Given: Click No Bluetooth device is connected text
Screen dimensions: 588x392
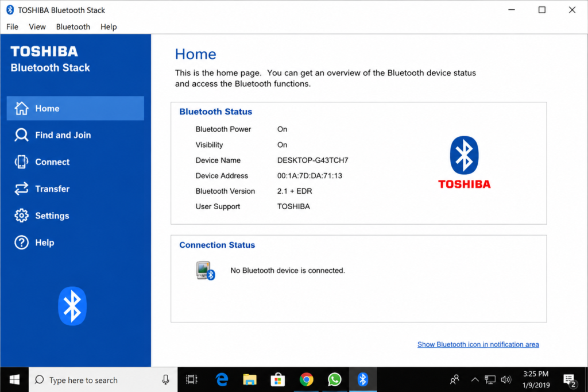Looking at the screenshot, I should (288, 270).
